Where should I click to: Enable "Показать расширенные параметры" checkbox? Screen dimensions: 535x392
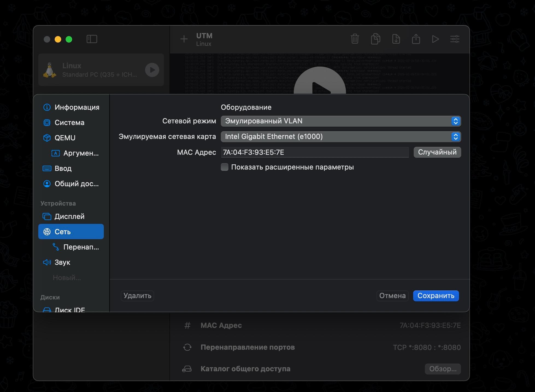click(x=225, y=167)
